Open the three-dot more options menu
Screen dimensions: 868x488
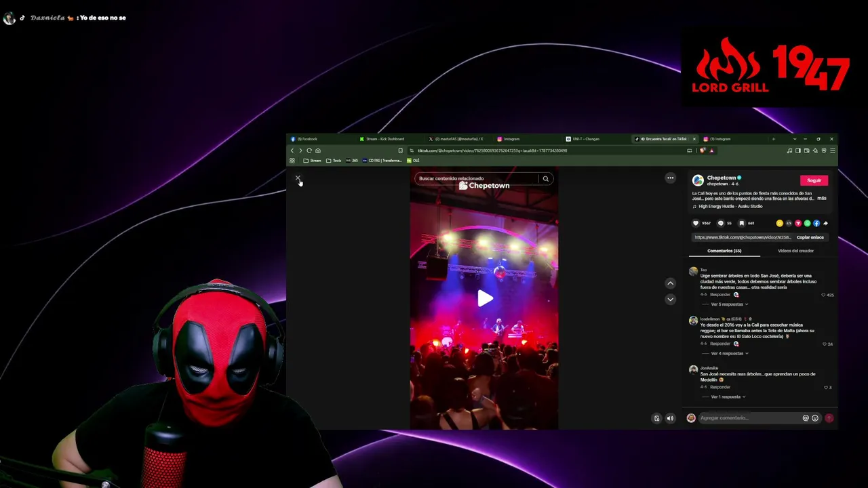pyautogui.click(x=670, y=178)
